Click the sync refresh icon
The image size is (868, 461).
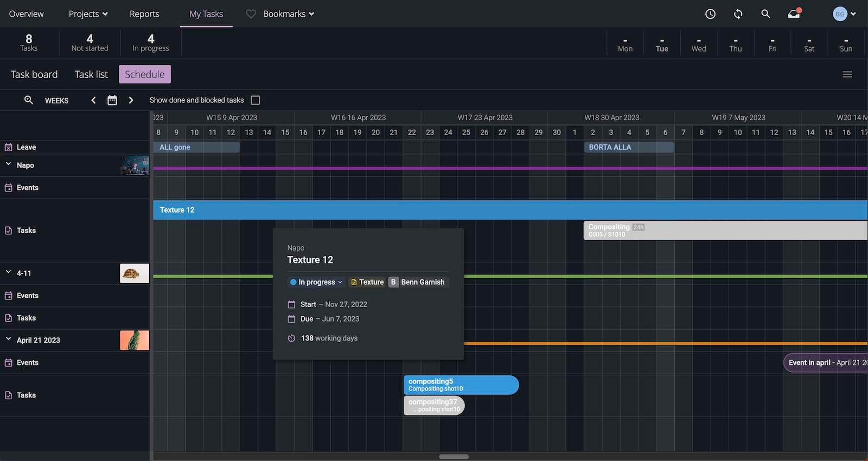tap(738, 14)
